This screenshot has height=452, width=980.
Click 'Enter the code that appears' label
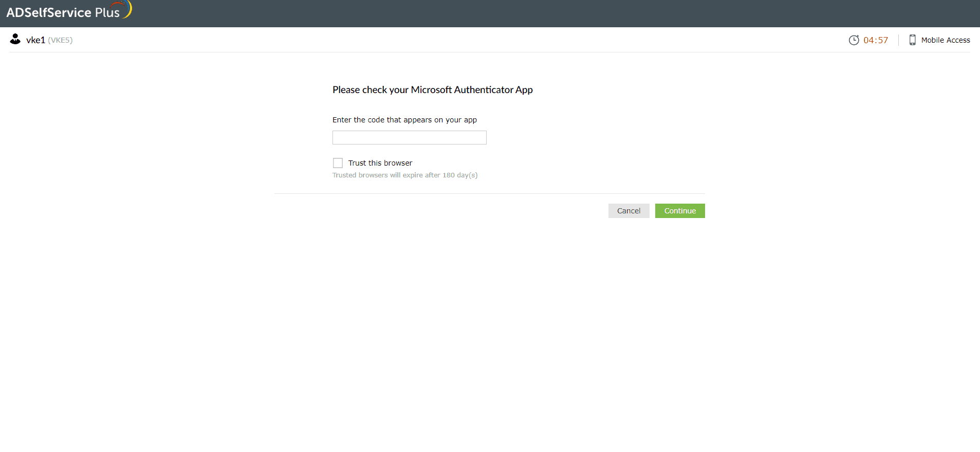[x=404, y=120]
